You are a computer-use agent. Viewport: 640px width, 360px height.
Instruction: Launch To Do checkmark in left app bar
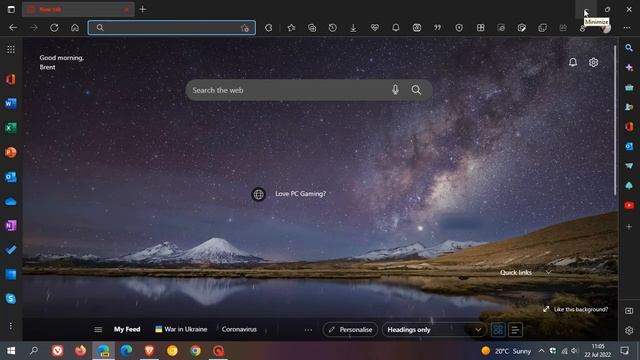[x=11, y=250]
